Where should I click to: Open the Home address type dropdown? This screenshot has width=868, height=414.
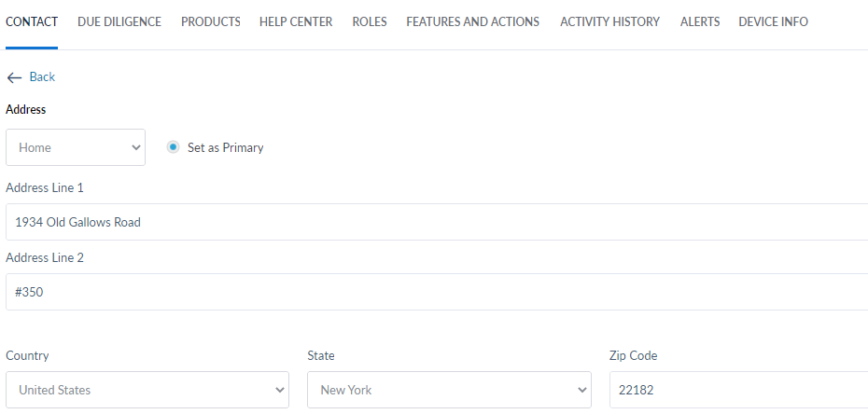point(76,147)
